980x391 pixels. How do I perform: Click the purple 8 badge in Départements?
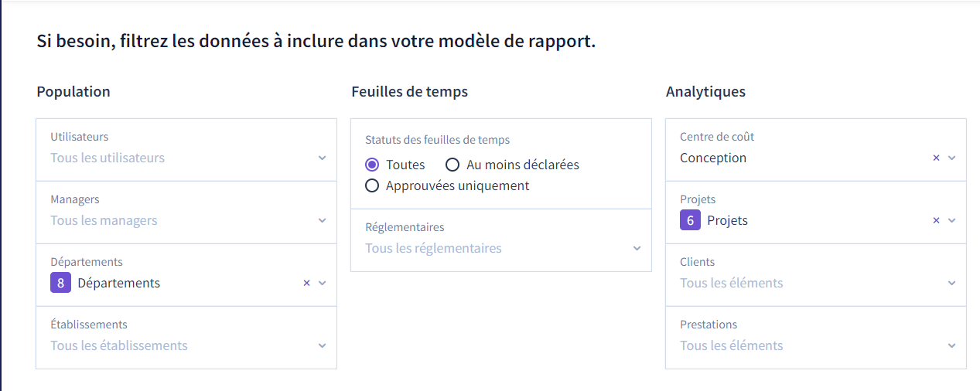coord(61,283)
